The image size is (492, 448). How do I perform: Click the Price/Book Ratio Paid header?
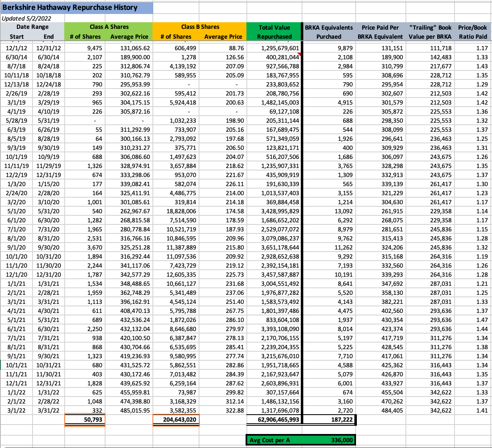[472, 32]
